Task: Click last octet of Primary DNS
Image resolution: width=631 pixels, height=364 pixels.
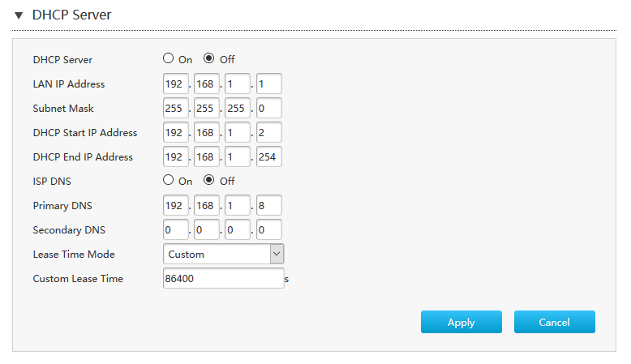Action: (268, 205)
